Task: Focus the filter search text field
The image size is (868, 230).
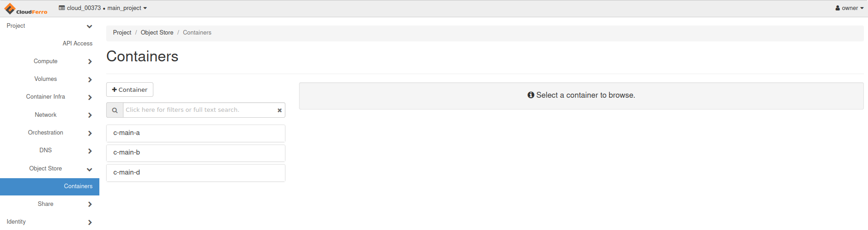Action: coord(200,110)
